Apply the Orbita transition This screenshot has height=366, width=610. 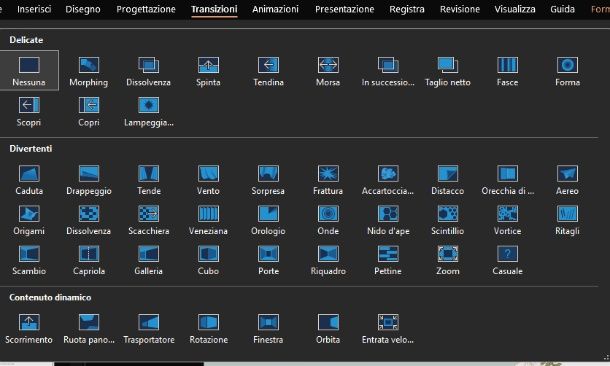[328, 329]
